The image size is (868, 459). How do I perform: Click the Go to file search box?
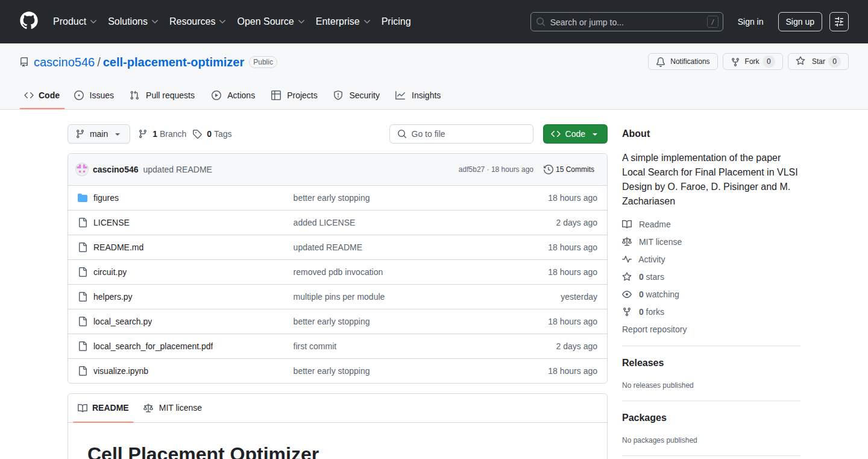pos(461,134)
